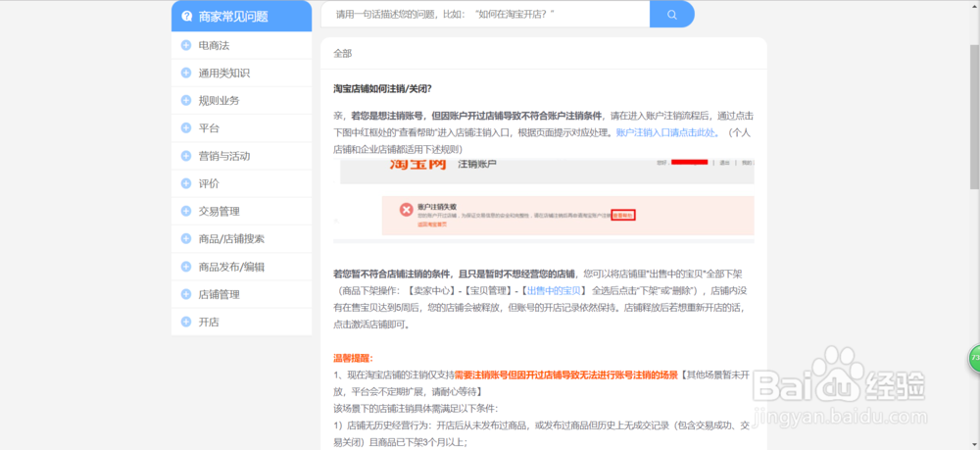Expand the 营销与活动 plus icon

pyautogui.click(x=185, y=156)
